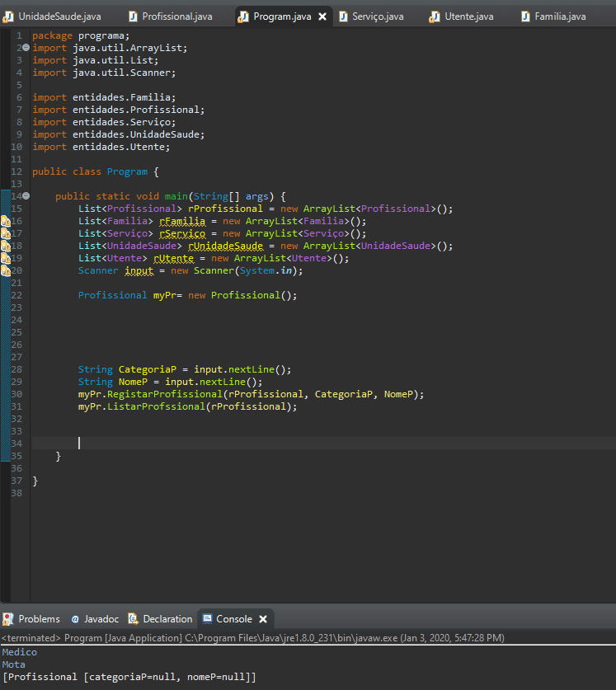Collapse the main method fold at line 14
The image size is (616, 690).
pos(26,196)
